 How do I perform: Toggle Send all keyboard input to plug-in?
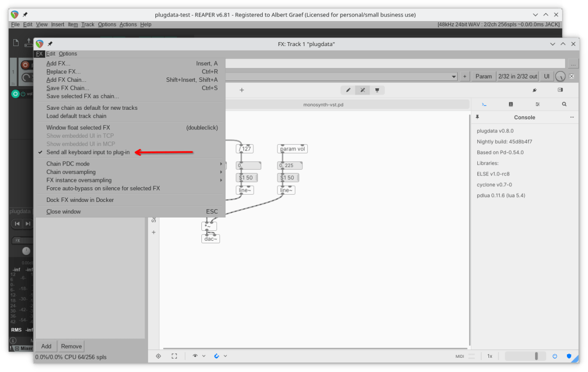(88, 152)
